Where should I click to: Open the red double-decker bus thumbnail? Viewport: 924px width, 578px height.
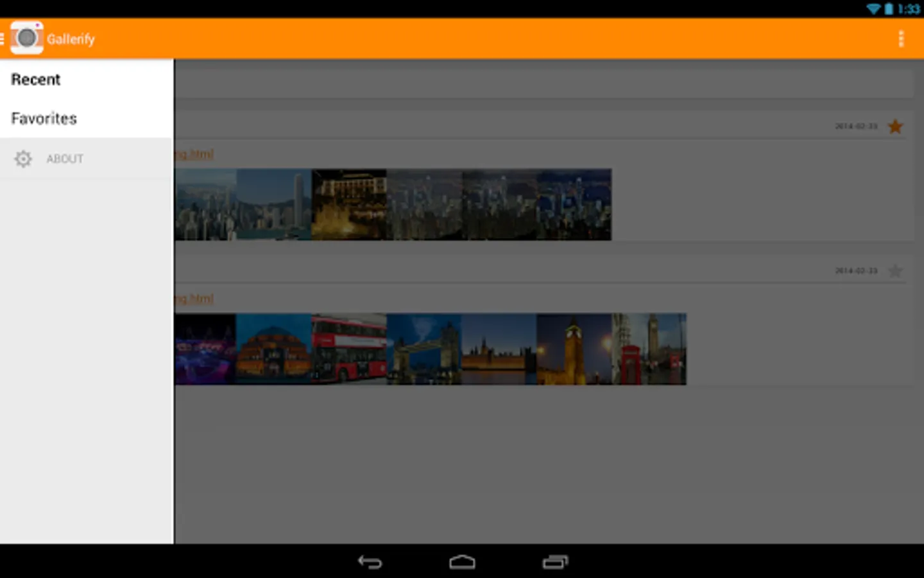click(x=349, y=349)
